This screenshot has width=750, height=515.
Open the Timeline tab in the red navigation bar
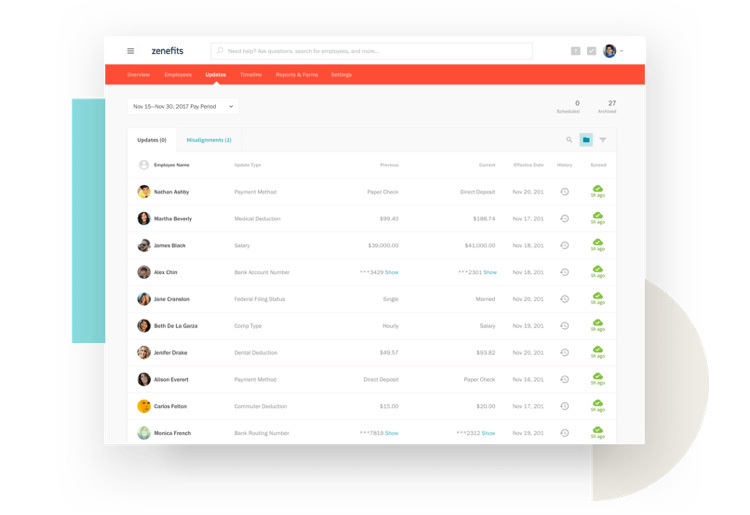tap(250, 75)
